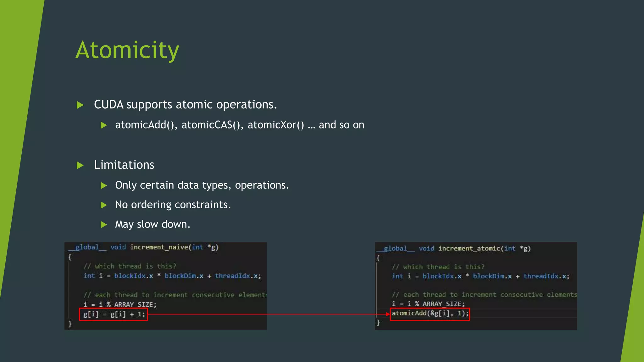Click the right increment_atomic code screenshot

(476, 286)
